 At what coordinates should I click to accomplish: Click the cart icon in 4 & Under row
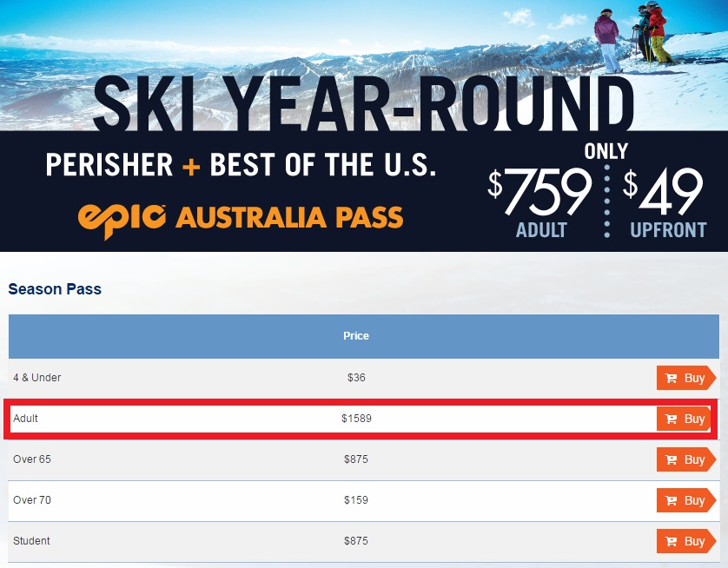click(x=671, y=378)
